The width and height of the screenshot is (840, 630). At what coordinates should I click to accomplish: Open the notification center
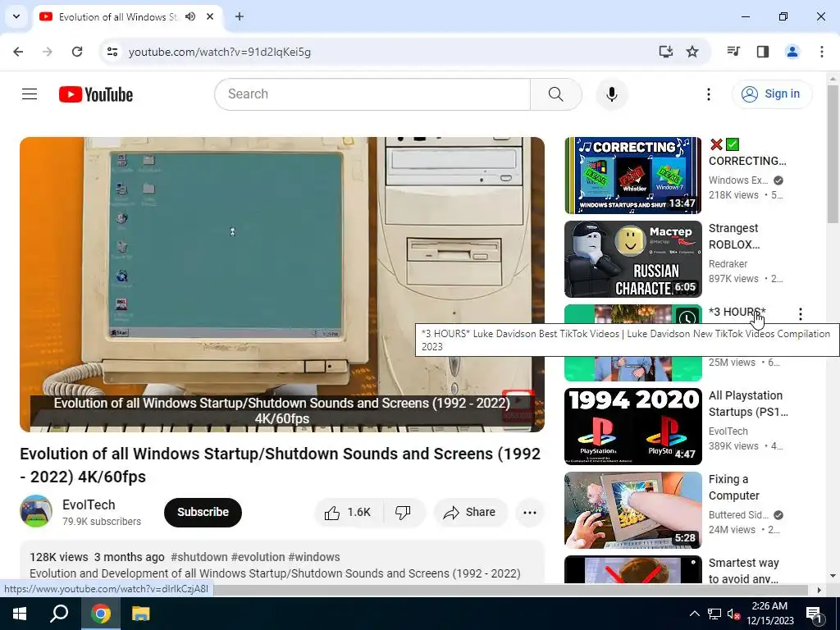point(814,614)
